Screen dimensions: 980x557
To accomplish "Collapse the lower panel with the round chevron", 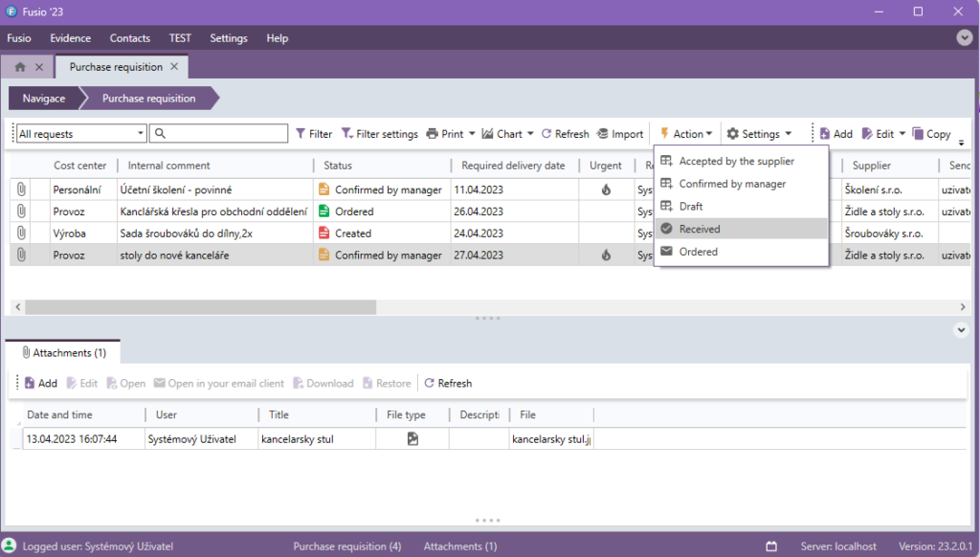I will pyautogui.click(x=962, y=329).
